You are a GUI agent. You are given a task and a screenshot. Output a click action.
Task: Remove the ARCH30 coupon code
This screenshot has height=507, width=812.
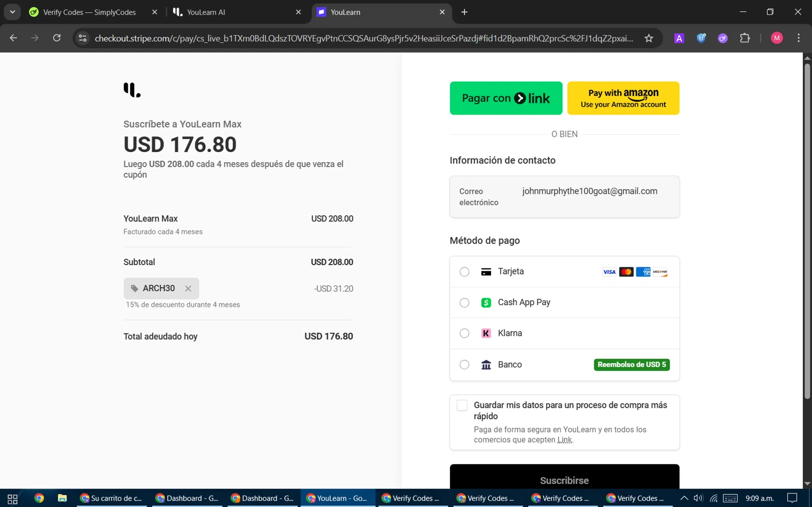point(188,289)
